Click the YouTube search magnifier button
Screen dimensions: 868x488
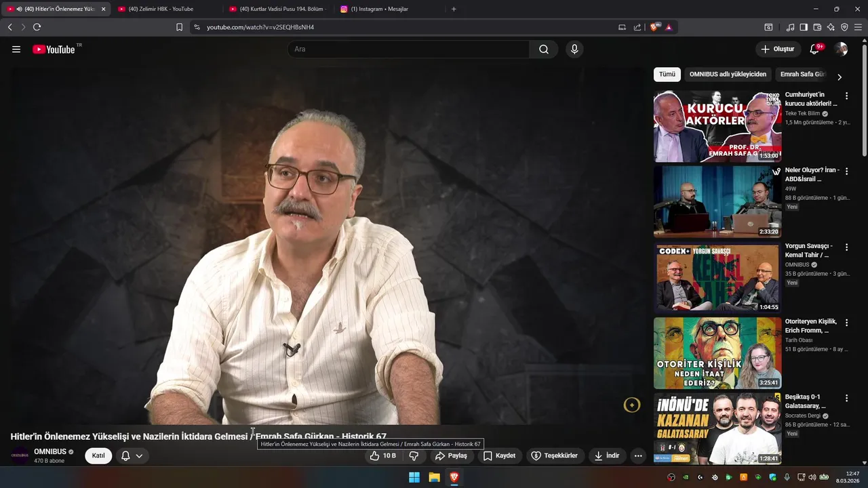click(x=544, y=49)
